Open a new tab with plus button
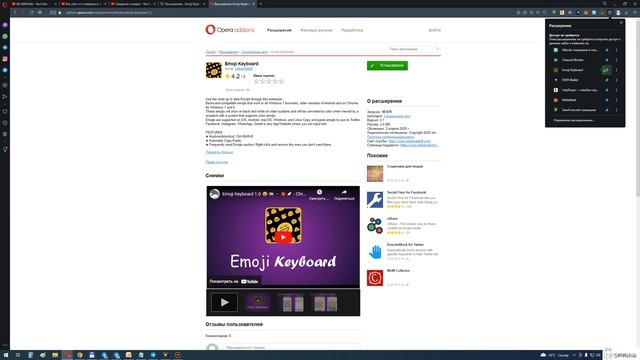Screen dimensions: 640x360 pyautogui.click(x=261, y=4)
